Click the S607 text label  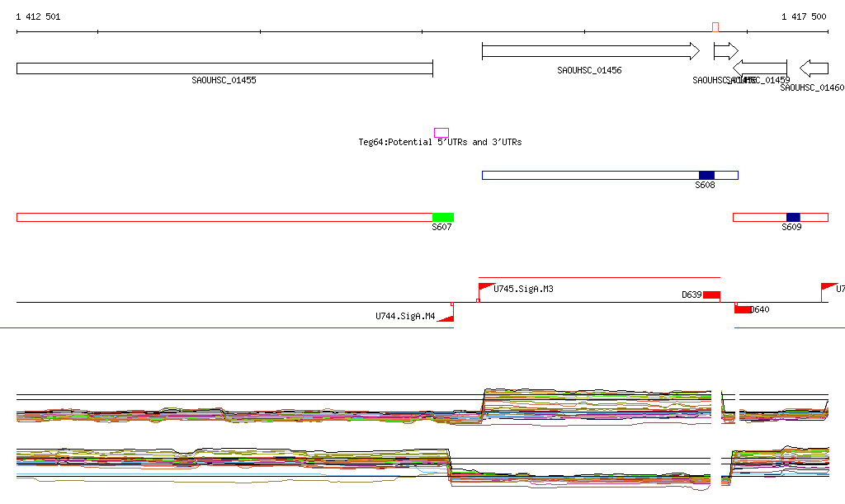[x=441, y=227]
